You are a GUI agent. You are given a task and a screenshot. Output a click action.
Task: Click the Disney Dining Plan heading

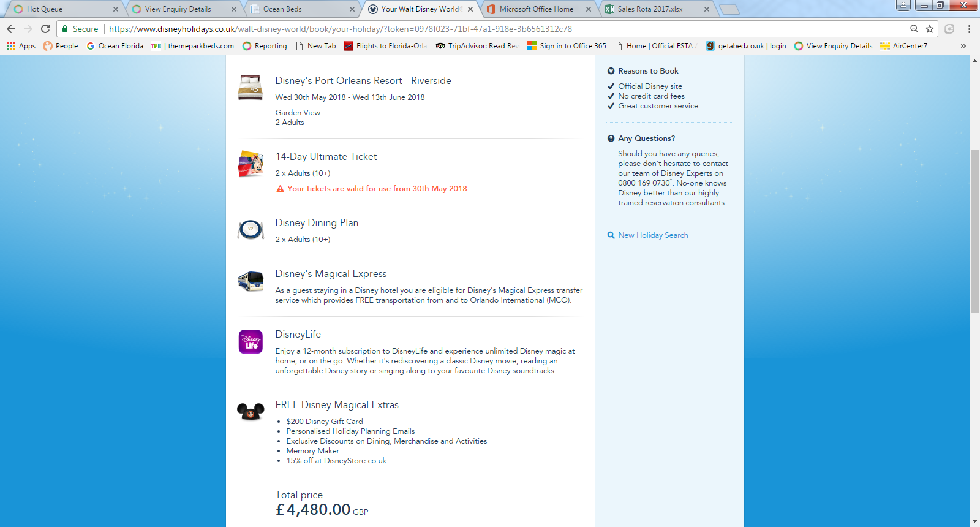point(317,223)
